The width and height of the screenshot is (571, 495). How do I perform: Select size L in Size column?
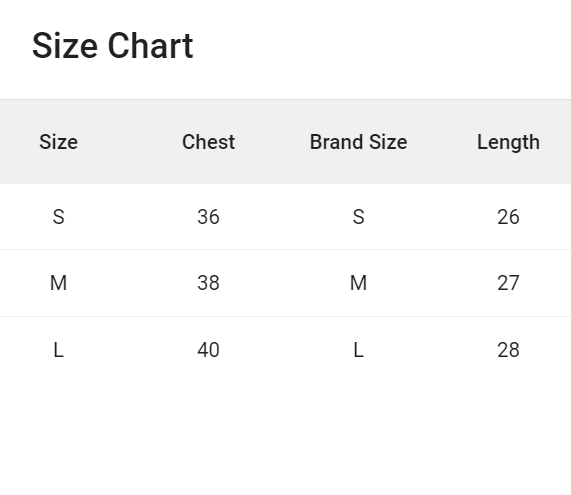[59, 350]
